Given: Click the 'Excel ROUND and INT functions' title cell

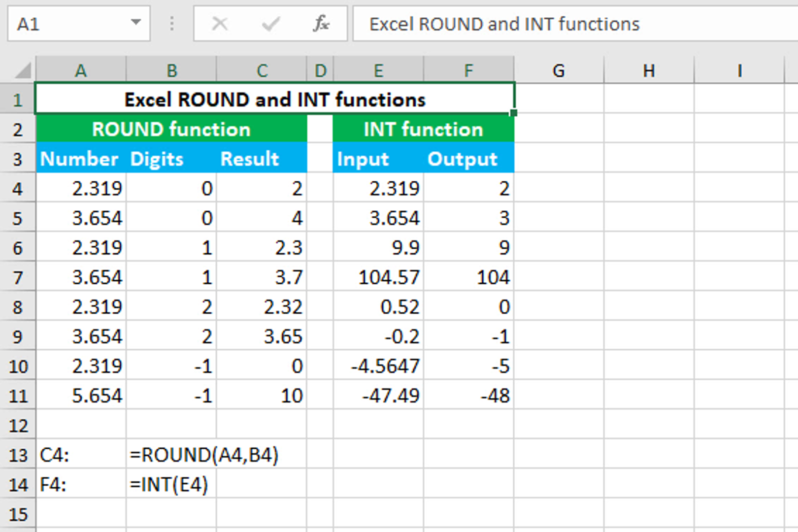Looking at the screenshot, I should pyautogui.click(x=275, y=99).
